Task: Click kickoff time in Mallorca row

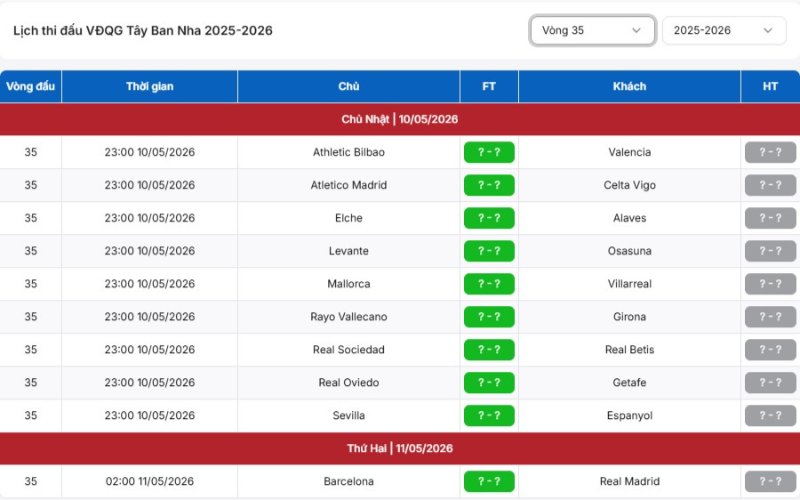Action: point(149,284)
